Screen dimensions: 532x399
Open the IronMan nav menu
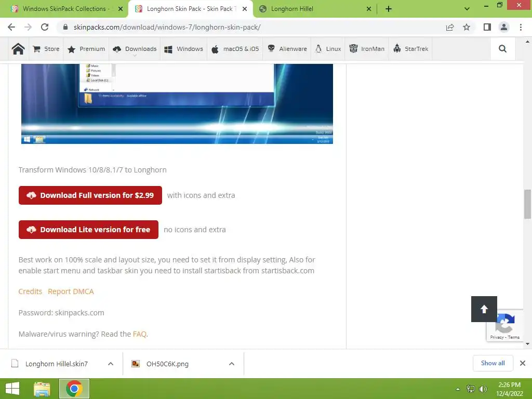(367, 49)
